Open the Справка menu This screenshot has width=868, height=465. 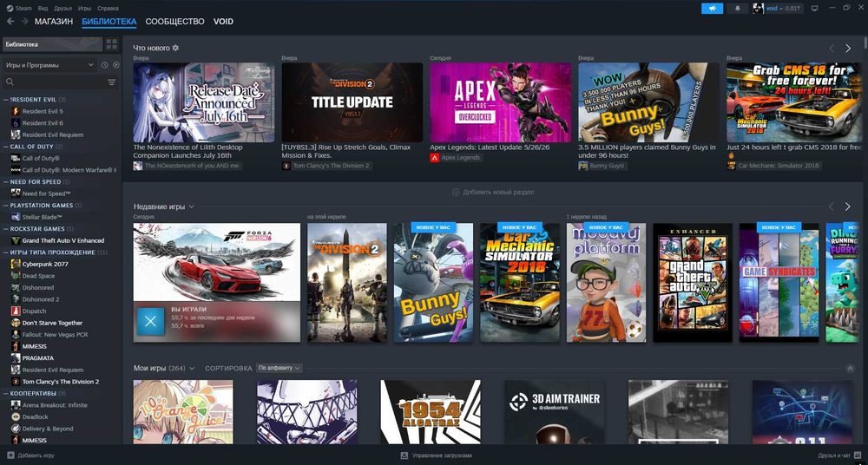pos(108,9)
